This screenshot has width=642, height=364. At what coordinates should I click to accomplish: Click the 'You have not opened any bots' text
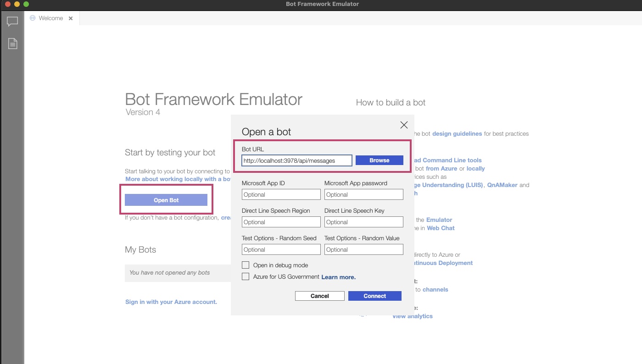coord(170,273)
